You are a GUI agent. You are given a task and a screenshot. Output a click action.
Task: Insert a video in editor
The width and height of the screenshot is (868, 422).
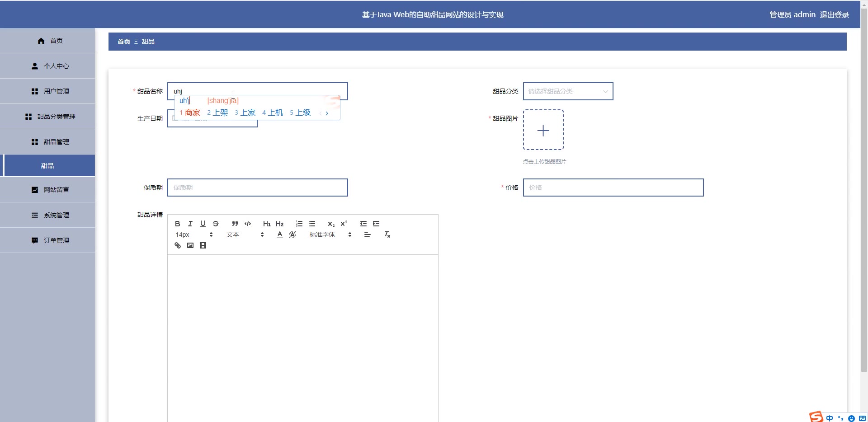tap(203, 245)
